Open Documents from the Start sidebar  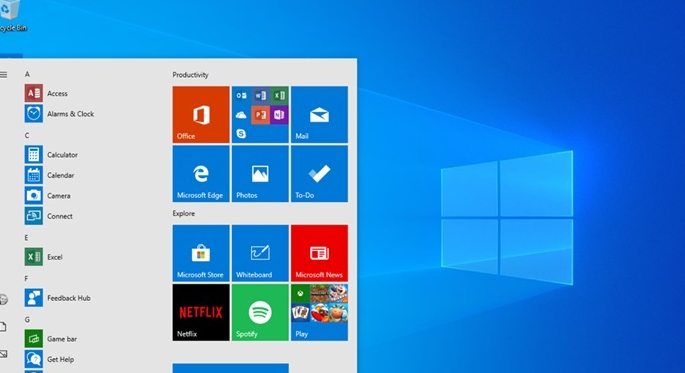(x=3, y=327)
